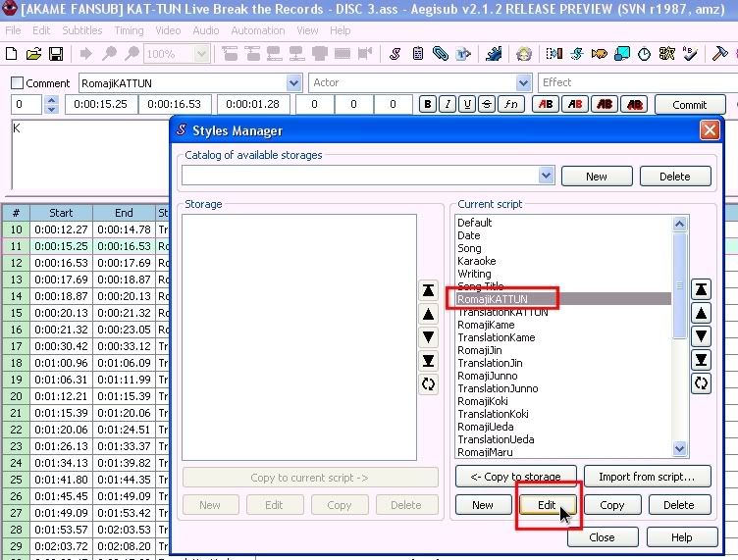
Task: Click the primary color AB swatch button
Action: [x=546, y=105]
